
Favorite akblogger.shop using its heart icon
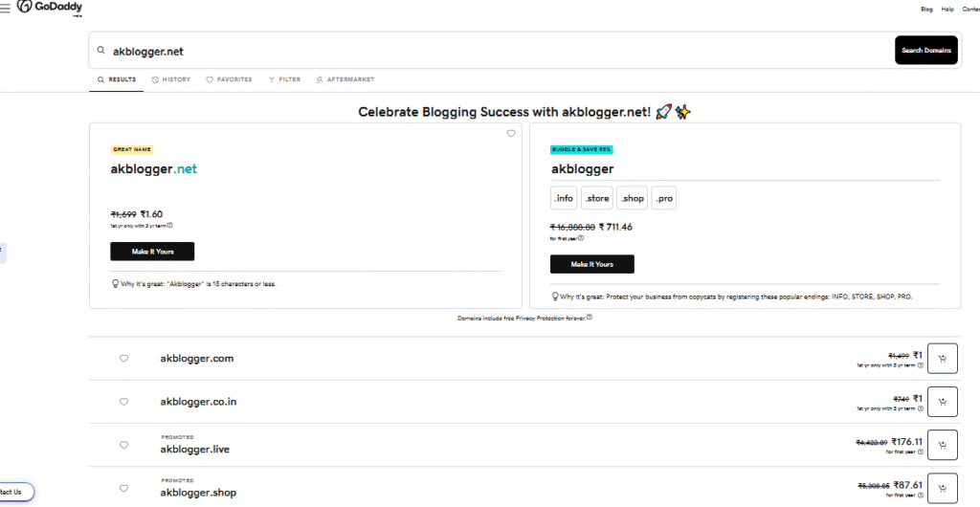coord(123,488)
